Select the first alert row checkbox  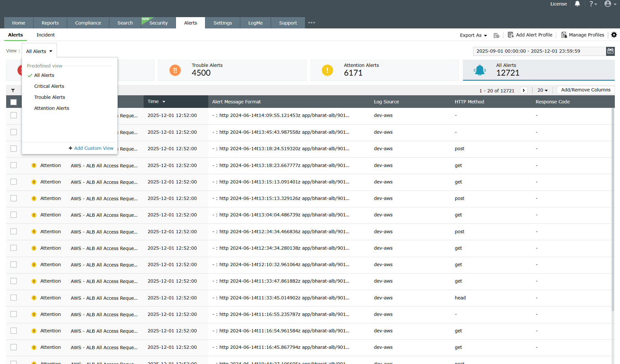13,115
